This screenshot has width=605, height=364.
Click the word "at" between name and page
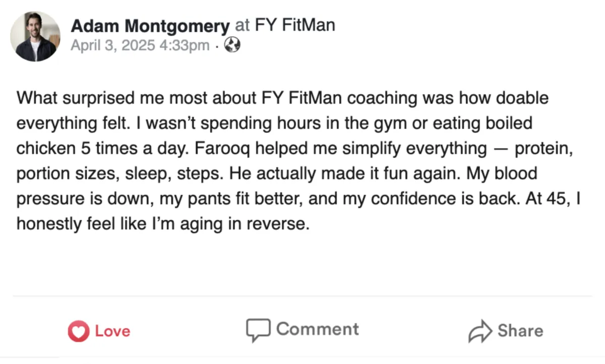click(x=243, y=26)
